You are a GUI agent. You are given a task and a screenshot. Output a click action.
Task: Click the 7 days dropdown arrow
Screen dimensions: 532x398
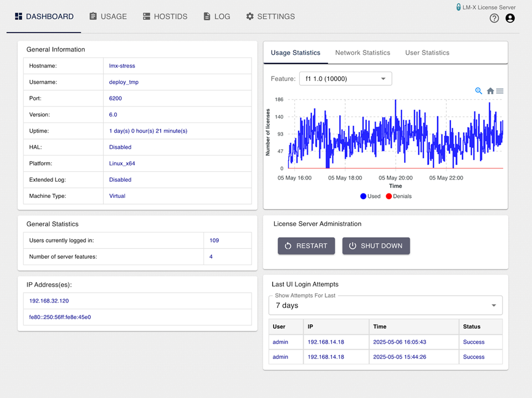coord(494,305)
